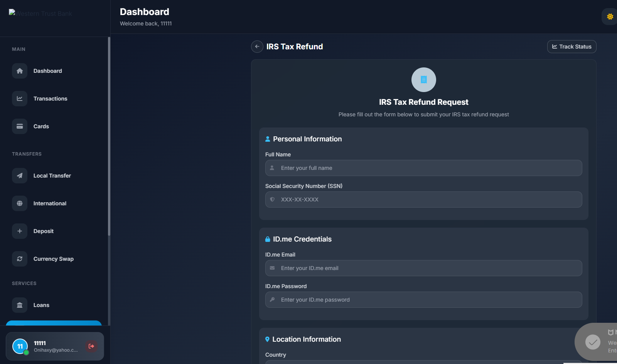The width and height of the screenshot is (617, 364).
Task: Click the "IRS Tax Refund Request" heading
Action: [x=424, y=102]
